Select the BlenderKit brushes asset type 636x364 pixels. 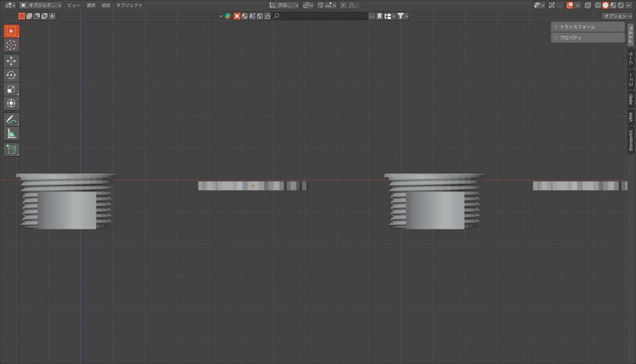pos(268,16)
